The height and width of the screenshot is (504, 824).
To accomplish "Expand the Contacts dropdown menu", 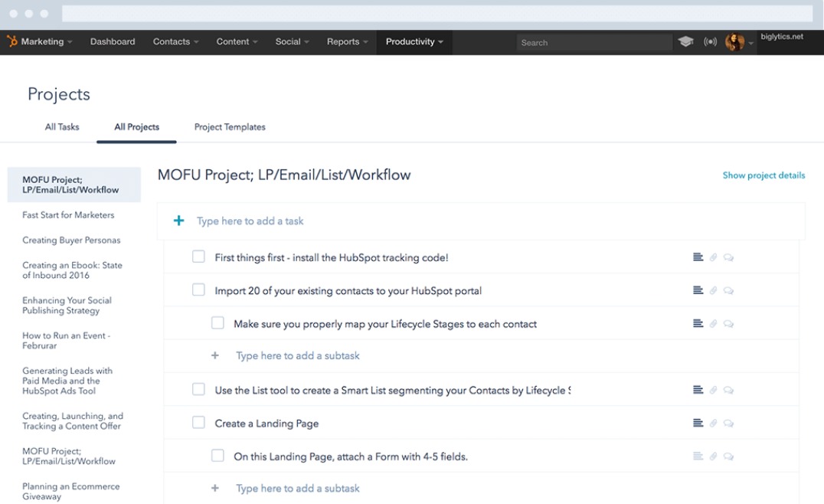I will (175, 42).
